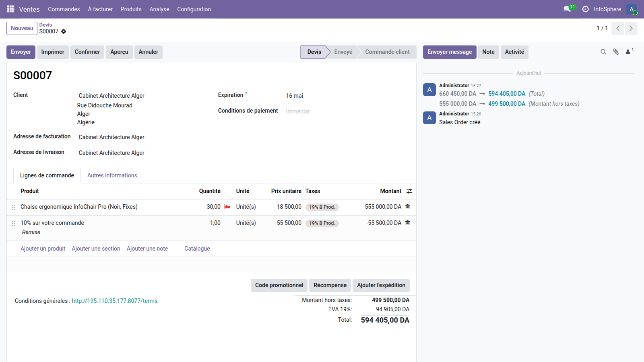Delete the 10% discount order line

tap(407, 223)
